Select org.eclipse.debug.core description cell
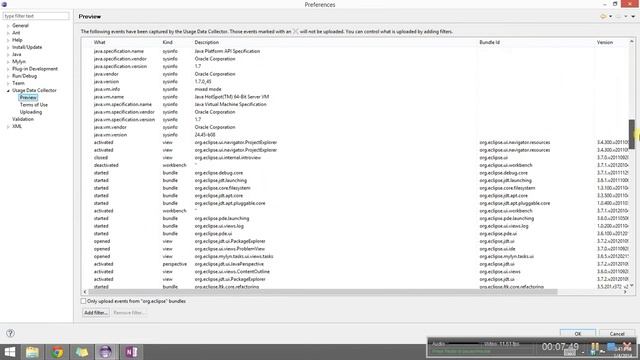The image size is (640, 360). point(219,173)
